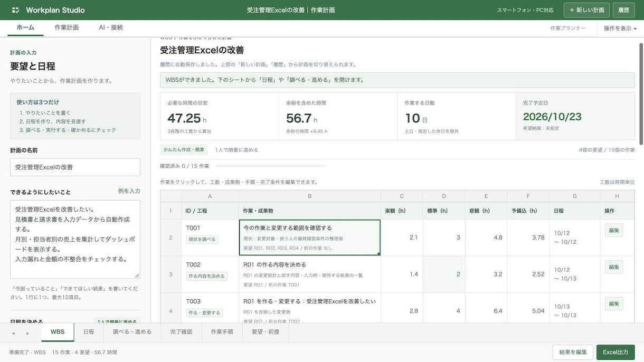Click the 作る・変更する tag
The image size is (644, 362).
click(204, 313)
